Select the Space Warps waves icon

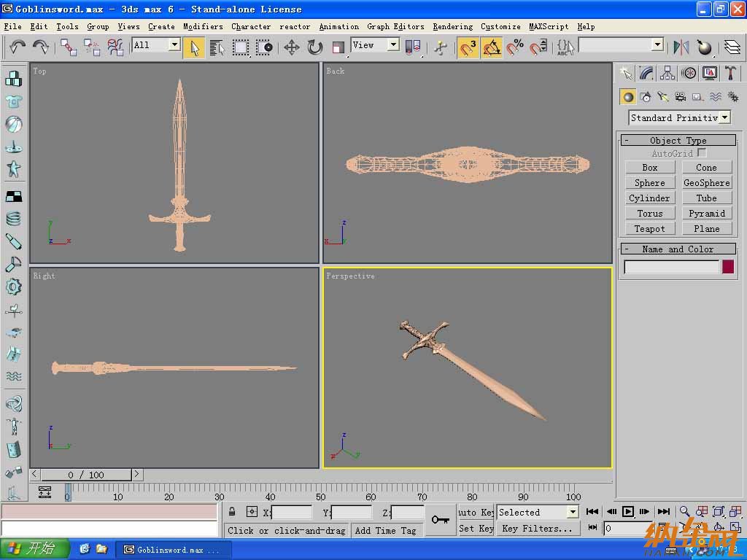(x=716, y=97)
